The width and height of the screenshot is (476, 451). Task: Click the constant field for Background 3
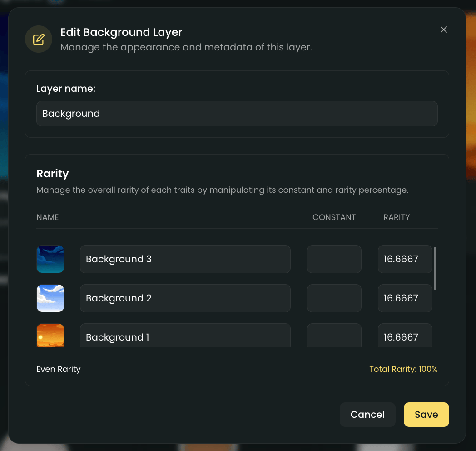(x=334, y=259)
